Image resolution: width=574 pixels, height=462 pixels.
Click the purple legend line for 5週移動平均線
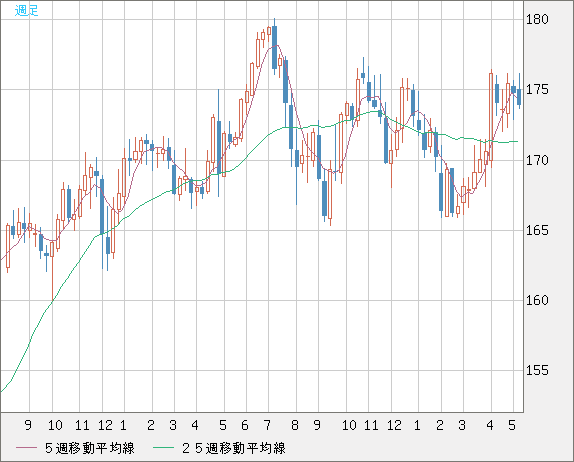[26, 448]
